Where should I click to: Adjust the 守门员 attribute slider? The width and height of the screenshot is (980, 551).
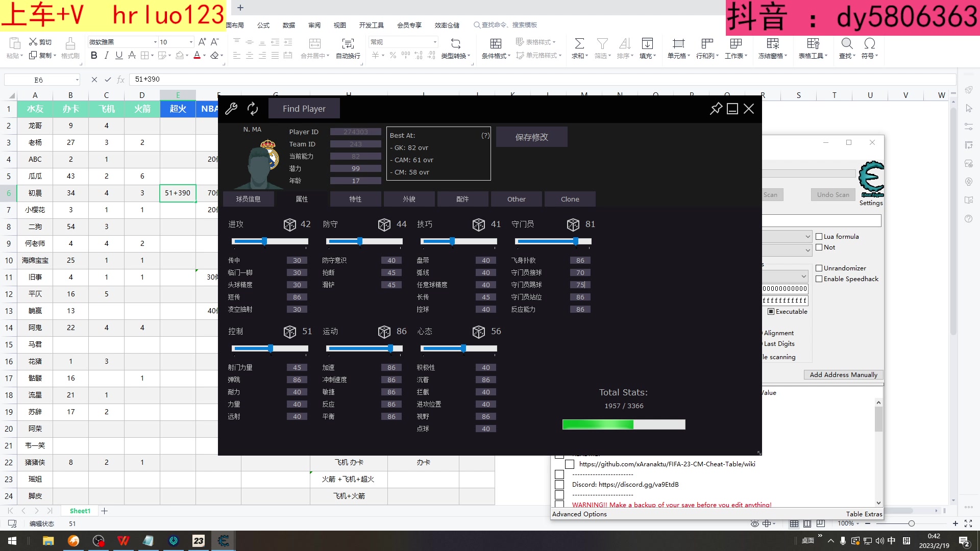553,241
